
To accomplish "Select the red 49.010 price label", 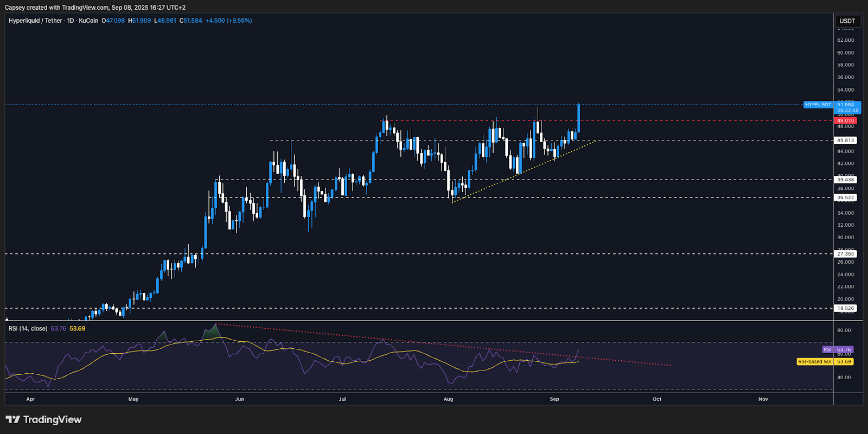I will pyautogui.click(x=845, y=121).
